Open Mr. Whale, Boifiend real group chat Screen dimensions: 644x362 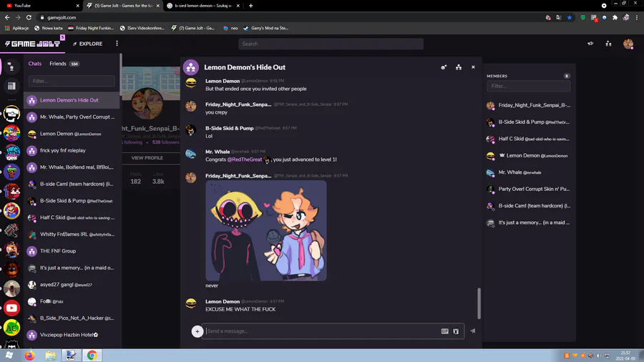(72, 167)
